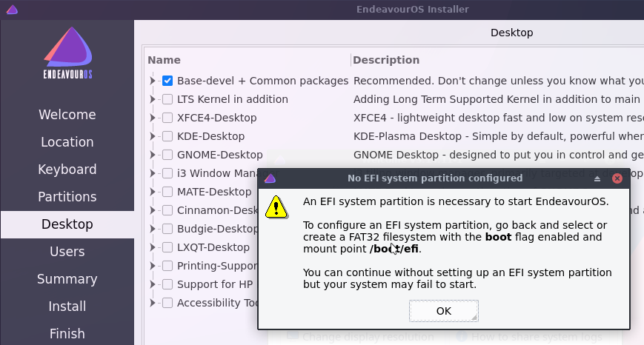This screenshot has width=644, height=345.
Task: Close the No EFI partition dialog
Action: [617, 178]
